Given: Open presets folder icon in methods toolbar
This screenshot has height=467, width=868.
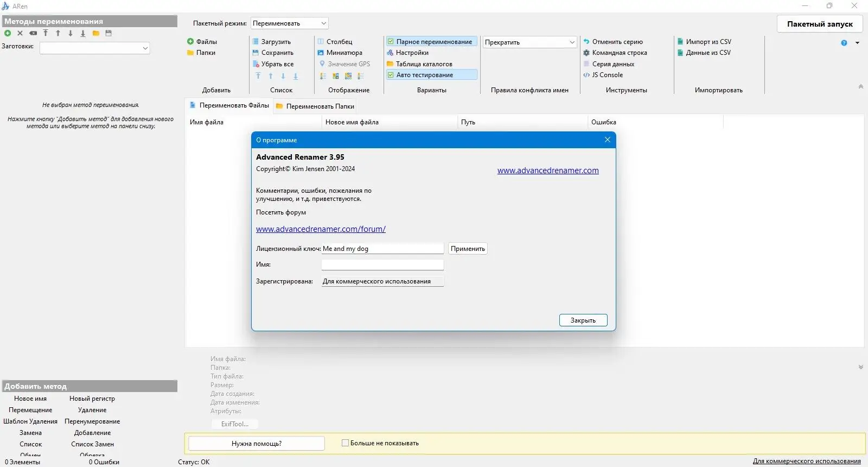Looking at the screenshot, I should (95, 33).
